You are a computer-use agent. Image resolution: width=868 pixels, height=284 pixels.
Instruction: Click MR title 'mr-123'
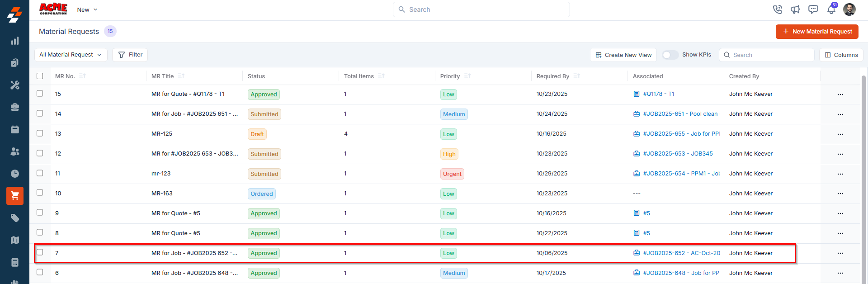click(x=161, y=174)
